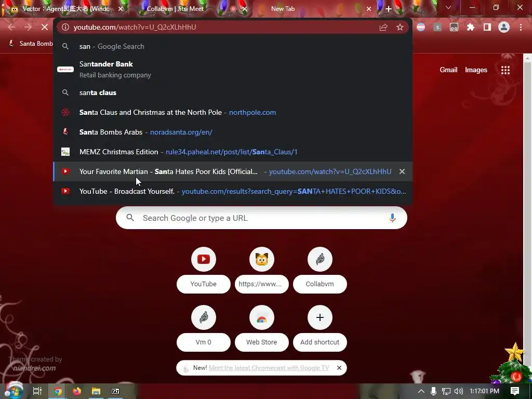Open the volume speaker tray icon
The image size is (532, 399).
point(458,391)
